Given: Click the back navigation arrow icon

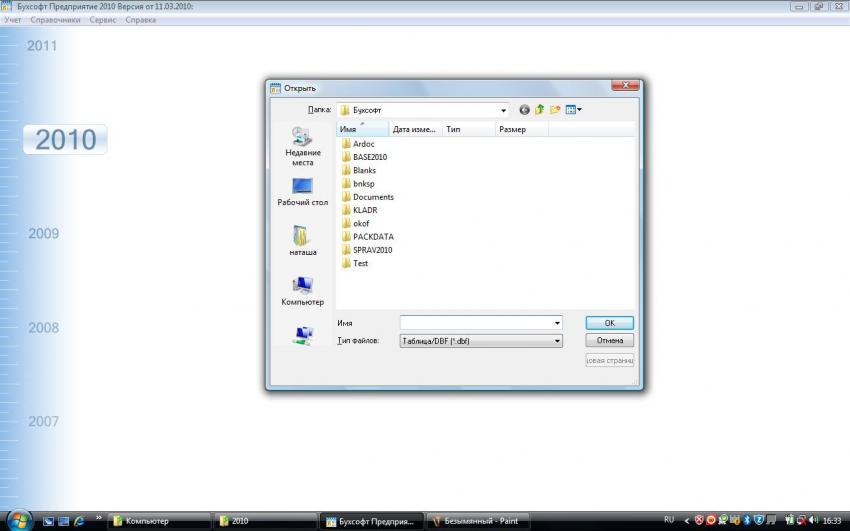Looking at the screenshot, I should click(524, 110).
